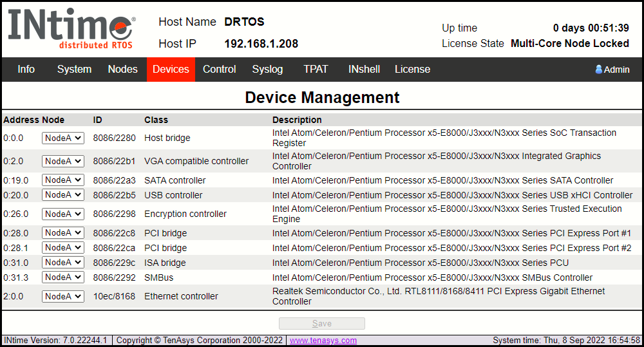Go to the Control tab
This screenshot has height=347, width=644.
[x=220, y=70]
